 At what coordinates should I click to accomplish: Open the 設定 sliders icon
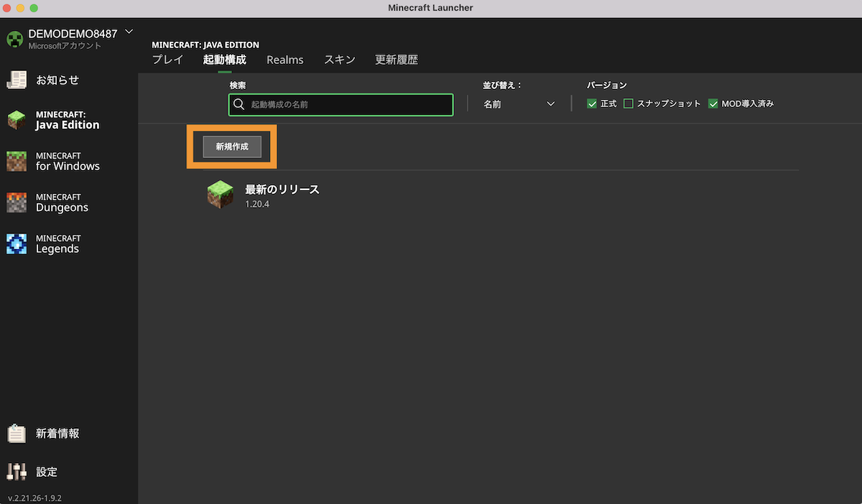(17, 472)
